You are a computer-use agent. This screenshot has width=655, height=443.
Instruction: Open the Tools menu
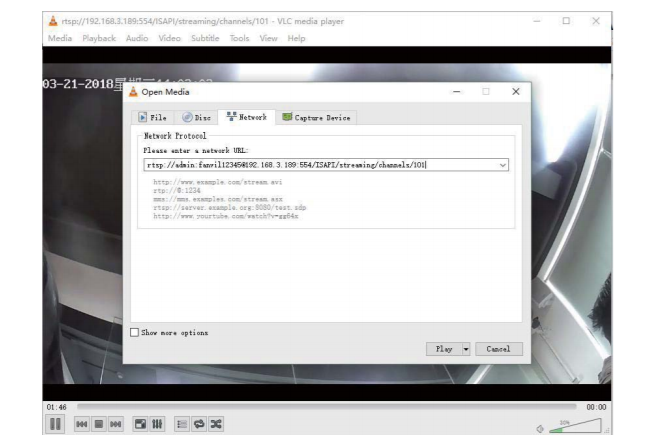click(239, 38)
